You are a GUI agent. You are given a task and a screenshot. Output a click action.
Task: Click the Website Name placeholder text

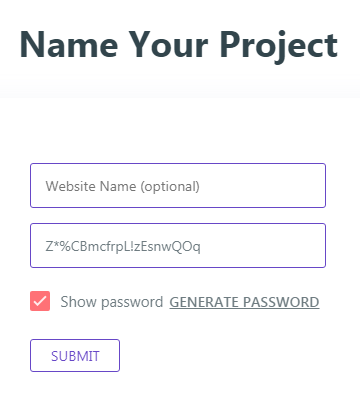pyautogui.click(x=123, y=186)
